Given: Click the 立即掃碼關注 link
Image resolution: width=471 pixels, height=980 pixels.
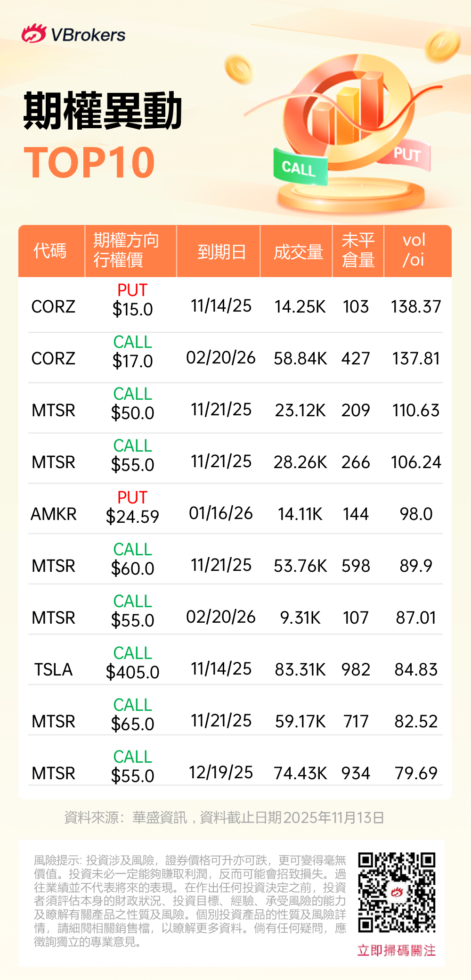Looking at the screenshot, I should coord(397,950).
